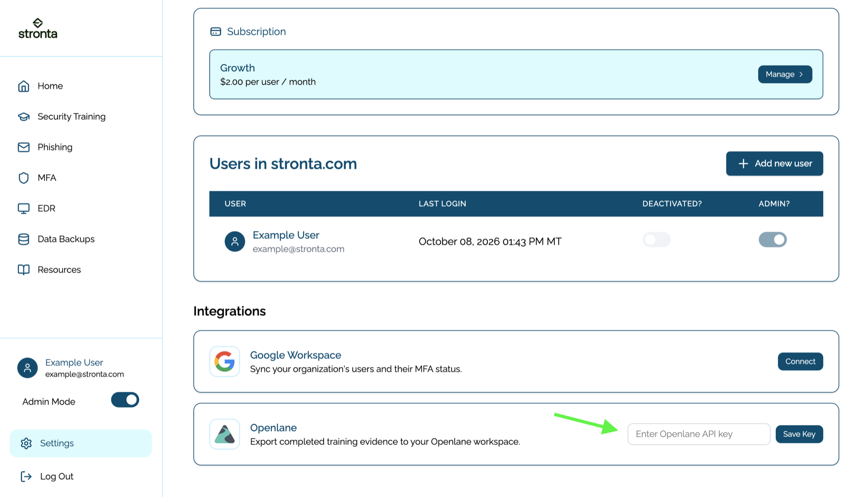
Task: Click the Resources book icon
Action: coord(24,270)
